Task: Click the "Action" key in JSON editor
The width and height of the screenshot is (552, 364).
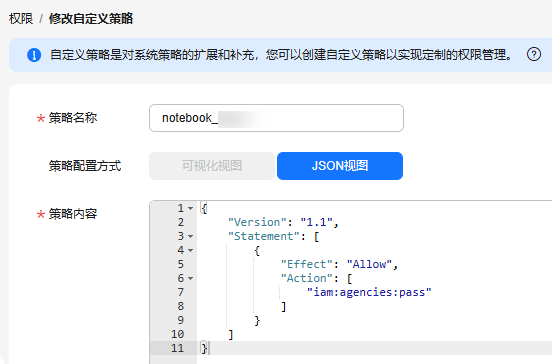Action: point(307,278)
